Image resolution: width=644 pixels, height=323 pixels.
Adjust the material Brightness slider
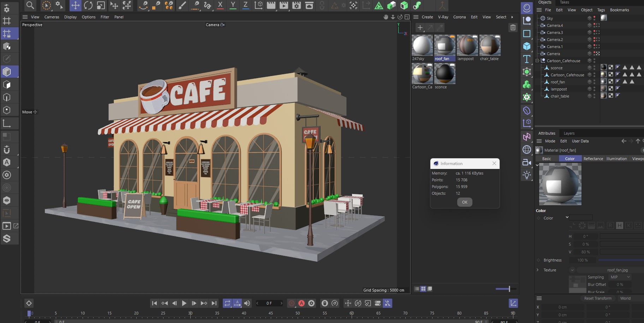[x=621, y=260]
